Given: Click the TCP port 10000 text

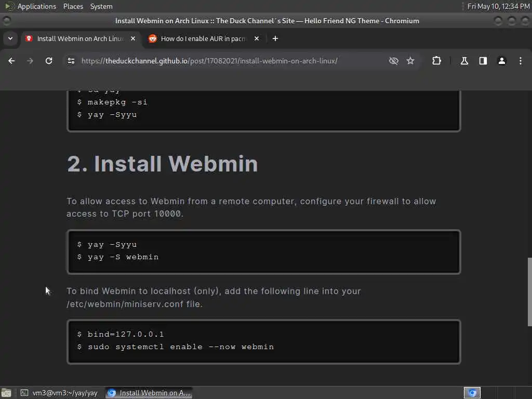Looking at the screenshot, I should coord(148,214).
